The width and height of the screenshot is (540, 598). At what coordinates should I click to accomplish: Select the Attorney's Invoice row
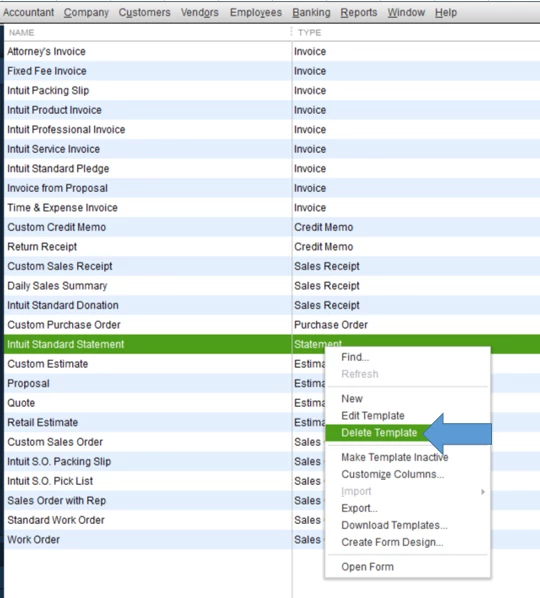272,51
